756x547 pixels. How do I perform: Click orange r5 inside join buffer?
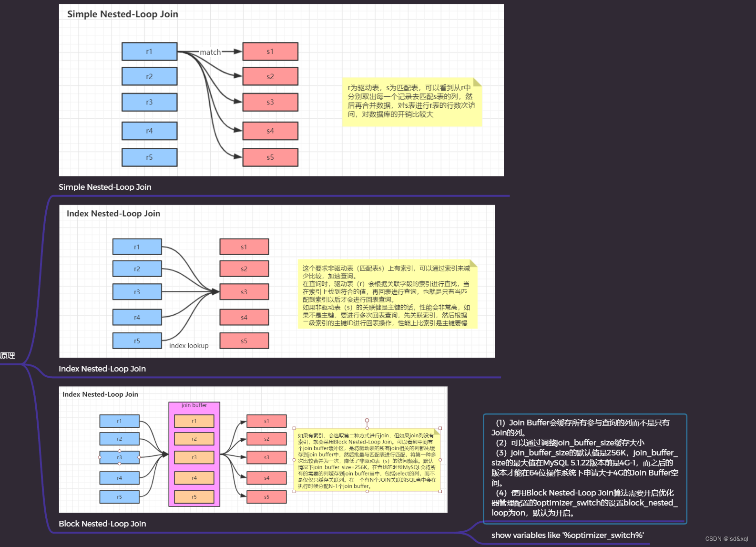coord(194,497)
